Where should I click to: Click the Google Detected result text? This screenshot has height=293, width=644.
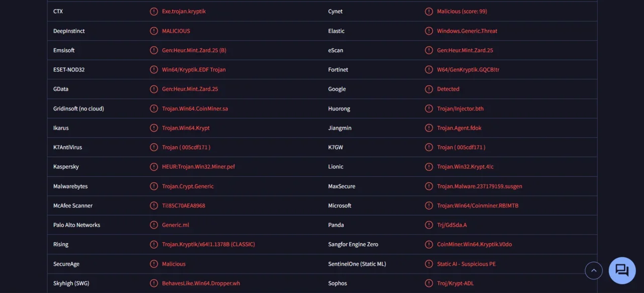point(448,89)
